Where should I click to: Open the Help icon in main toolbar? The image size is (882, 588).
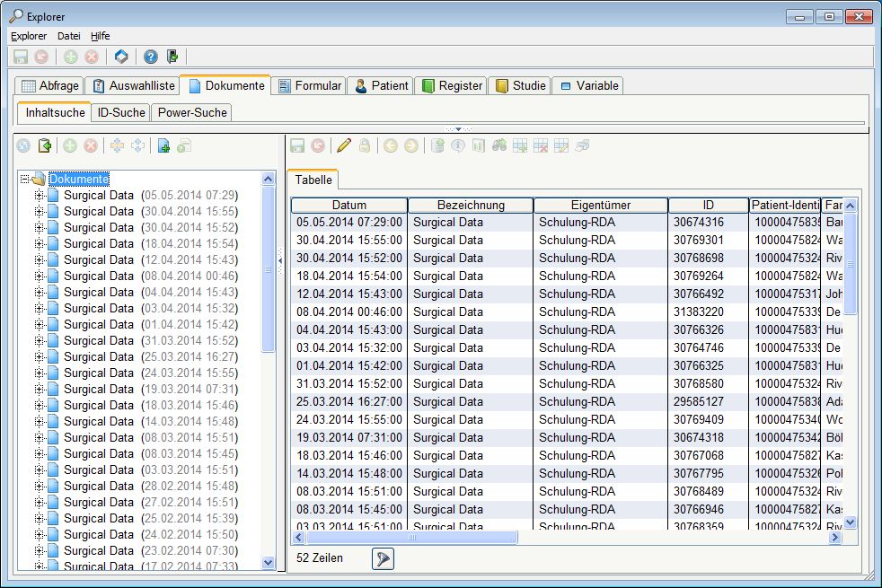pos(150,57)
